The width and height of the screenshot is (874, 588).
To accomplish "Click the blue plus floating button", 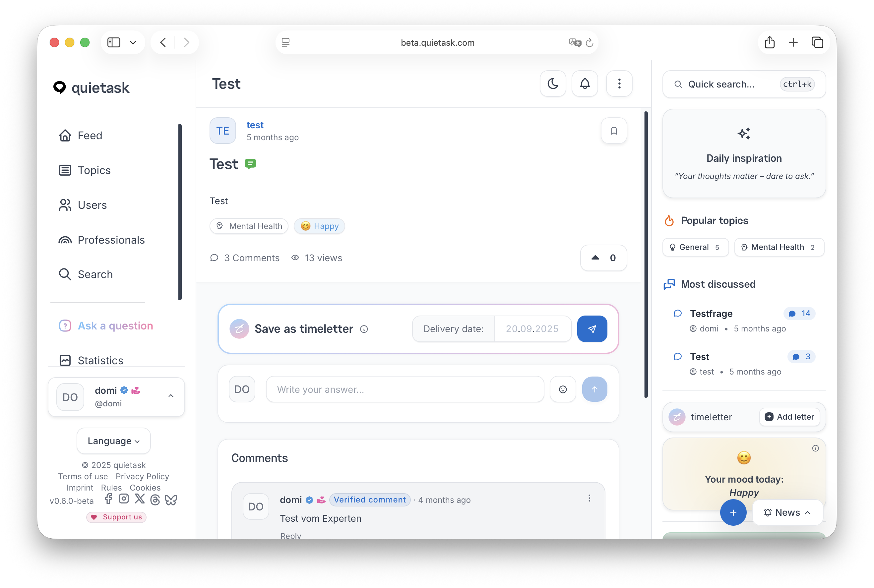I will [x=733, y=512].
